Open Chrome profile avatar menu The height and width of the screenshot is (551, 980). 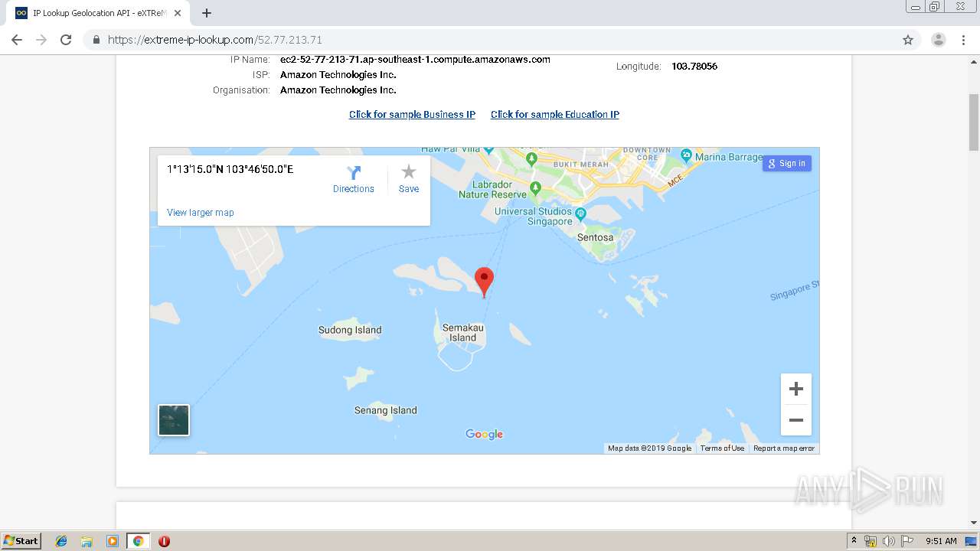tap(938, 40)
